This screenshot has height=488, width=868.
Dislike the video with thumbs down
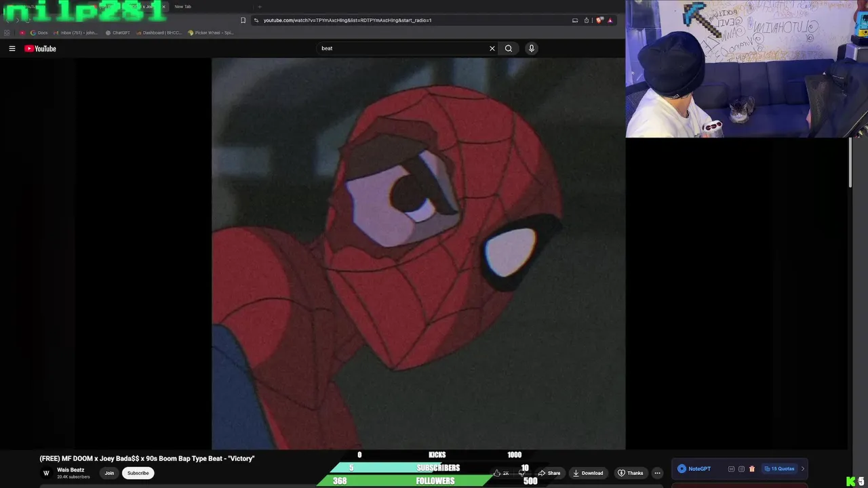[x=521, y=473]
